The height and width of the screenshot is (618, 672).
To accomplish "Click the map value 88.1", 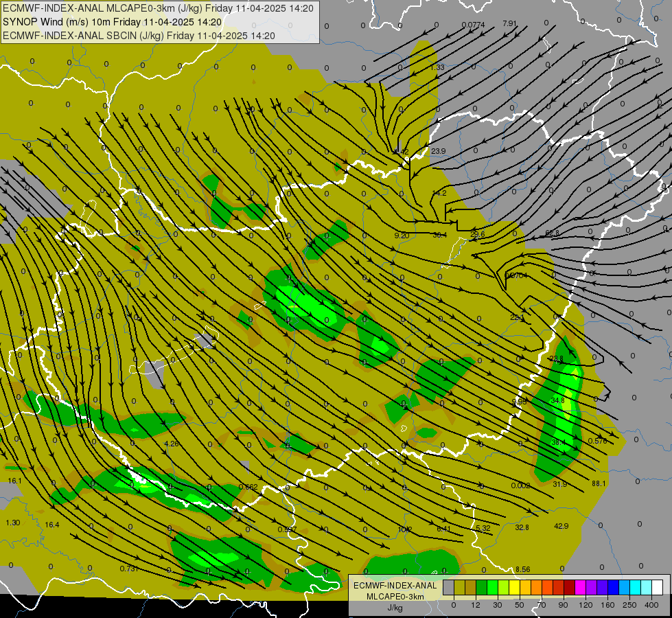I will coord(599,484).
